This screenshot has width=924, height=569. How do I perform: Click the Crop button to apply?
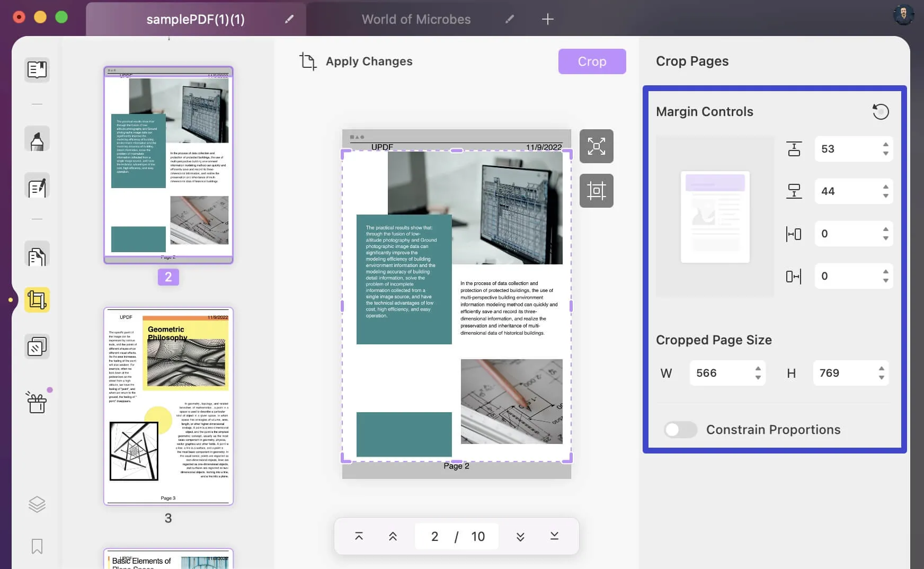click(x=592, y=61)
